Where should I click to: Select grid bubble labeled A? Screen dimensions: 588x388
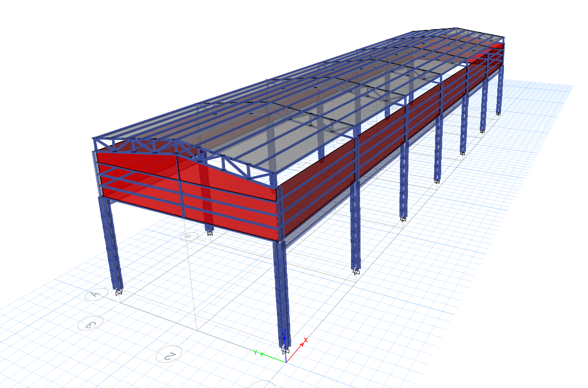point(97,294)
